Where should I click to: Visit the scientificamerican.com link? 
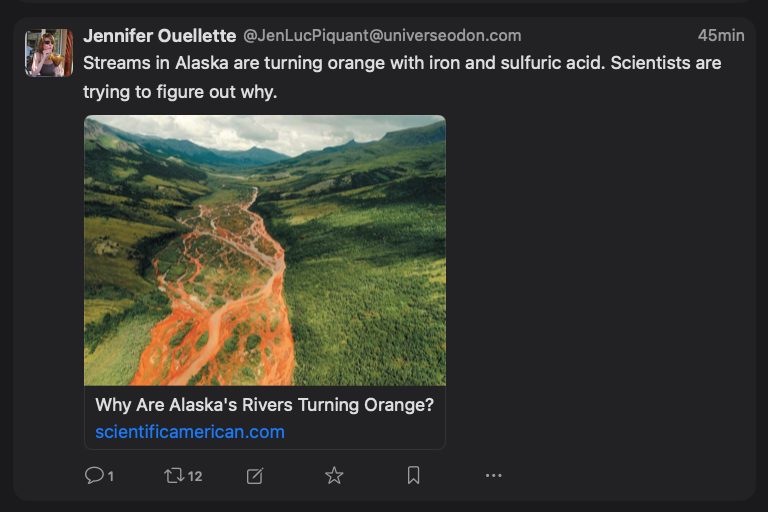point(190,432)
